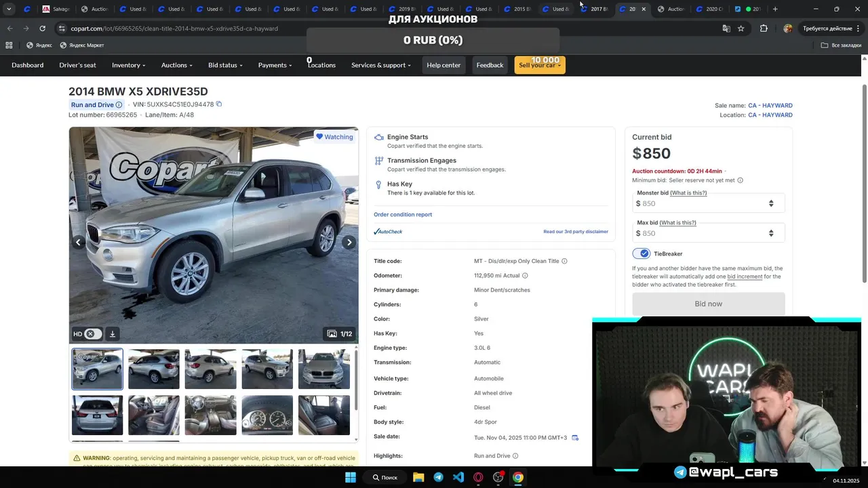Open File Explorer from the taskbar
The width and height of the screenshot is (868, 488).
tap(418, 477)
